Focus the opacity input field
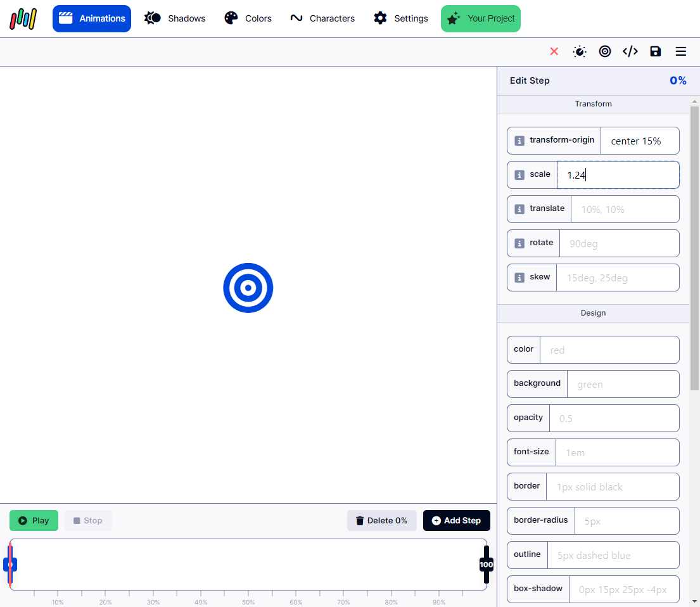The image size is (700, 607). pos(614,418)
